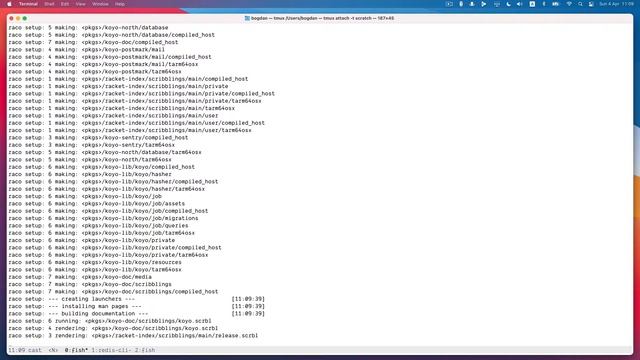Click the '<pkgs>/koyo-postmark/tarm64osx' line
This screenshot has width=640, height=360.
point(95,72)
